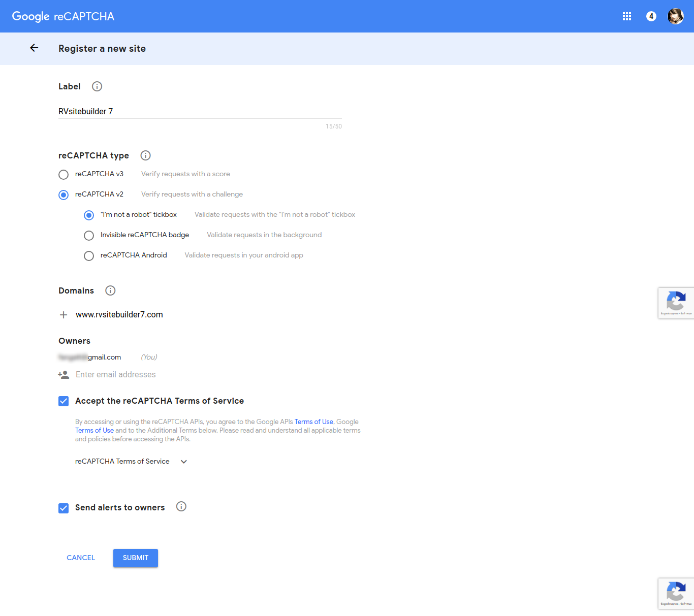Image resolution: width=694 pixels, height=616 pixels.
Task: Click the reCAPTCHA badge at bottom right
Action: [676, 594]
